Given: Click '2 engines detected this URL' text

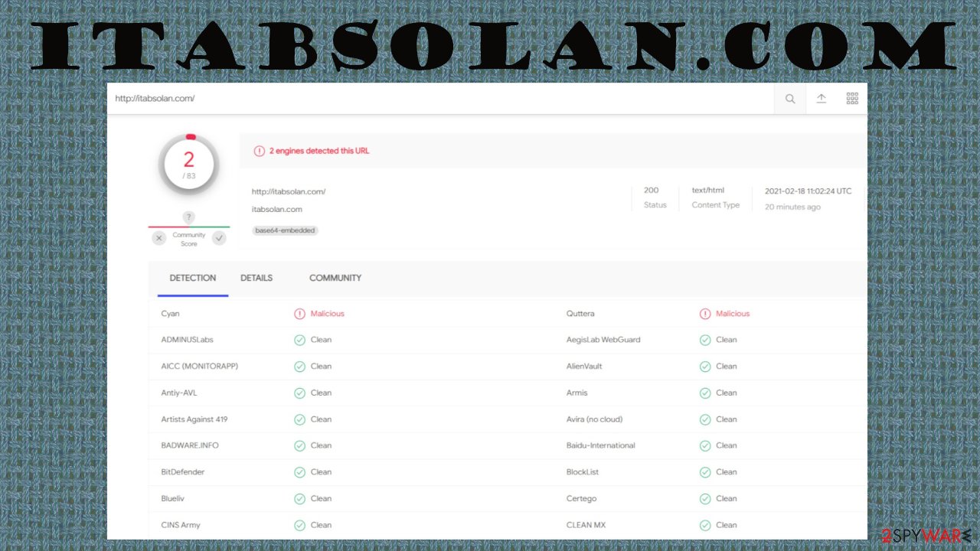Looking at the screenshot, I should 319,151.
